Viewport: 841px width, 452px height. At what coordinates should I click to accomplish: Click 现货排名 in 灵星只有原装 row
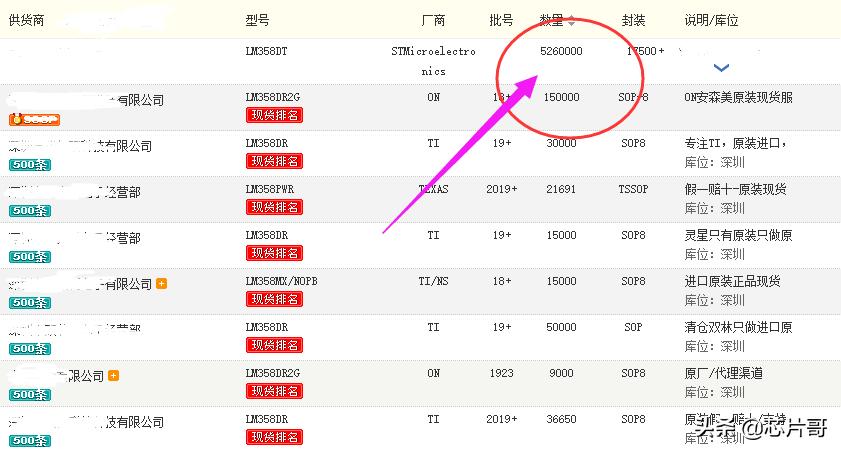tap(274, 253)
